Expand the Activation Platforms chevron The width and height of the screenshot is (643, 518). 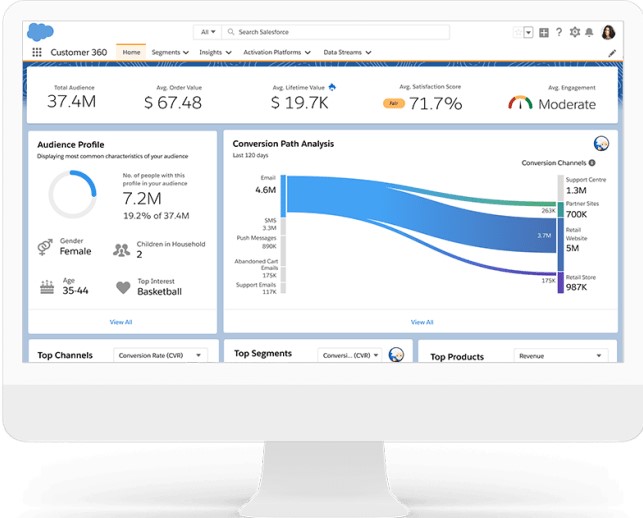(x=308, y=52)
